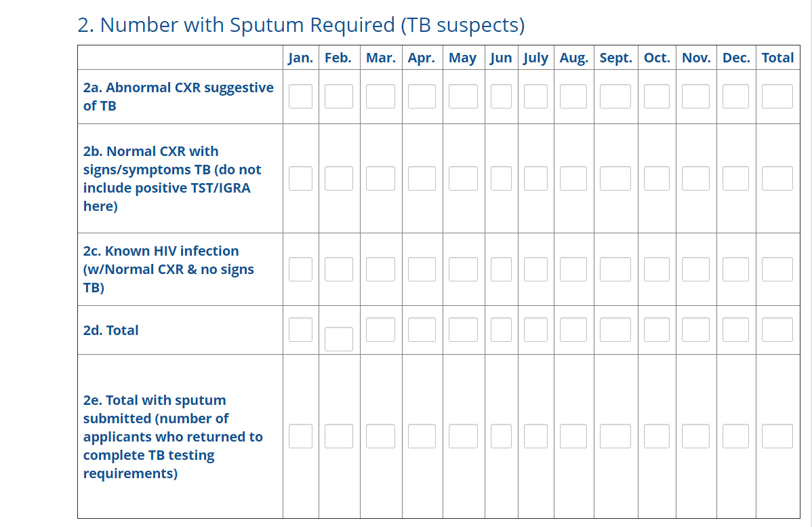Select the 2d Total February field
This screenshot has height=527, width=812.
[338, 339]
